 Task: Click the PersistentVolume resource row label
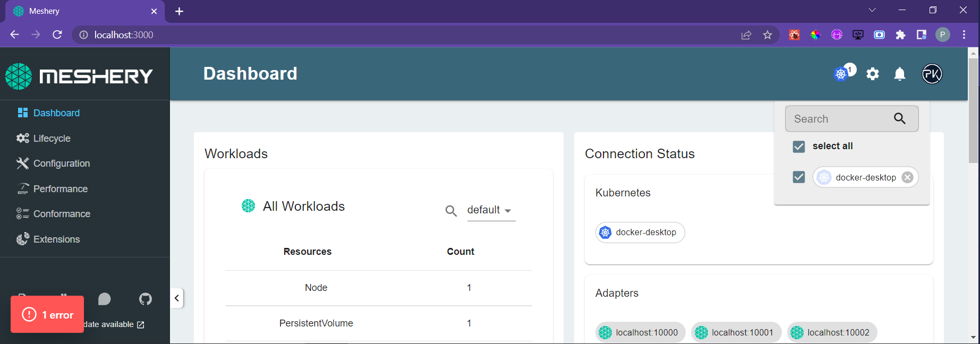(x=316, y=323)
